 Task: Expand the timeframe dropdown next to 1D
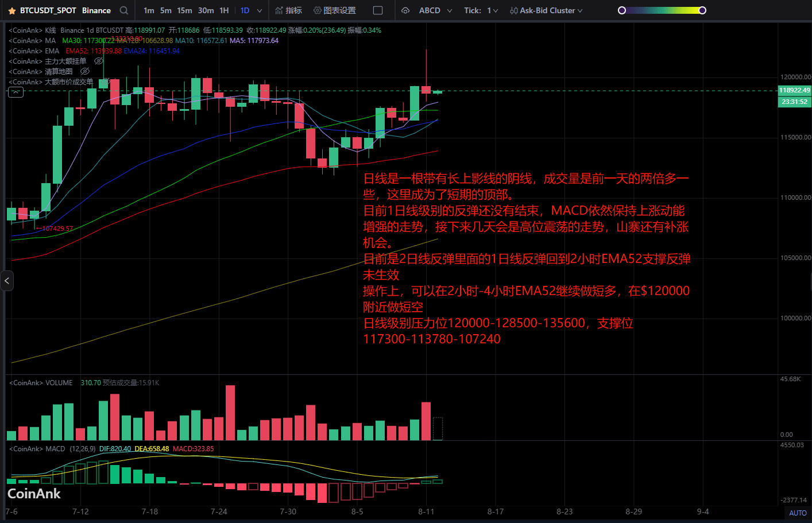pos(260,10)
